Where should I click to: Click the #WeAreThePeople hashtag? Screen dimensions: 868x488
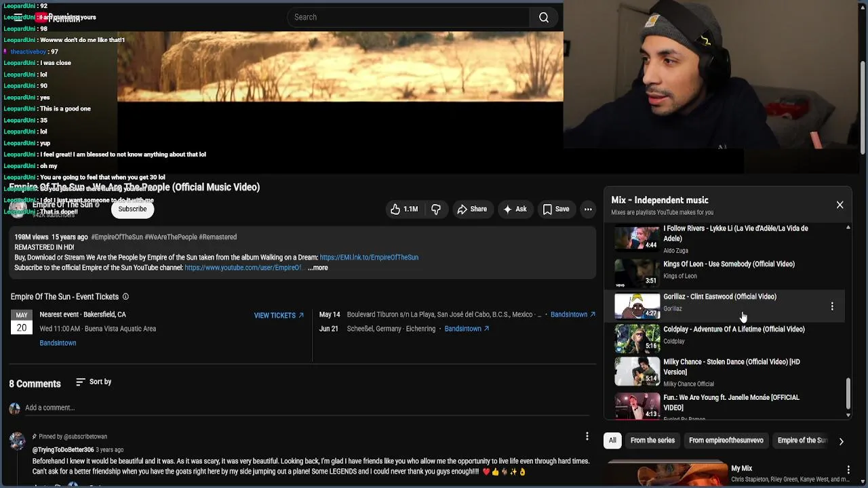click(171, 237)
